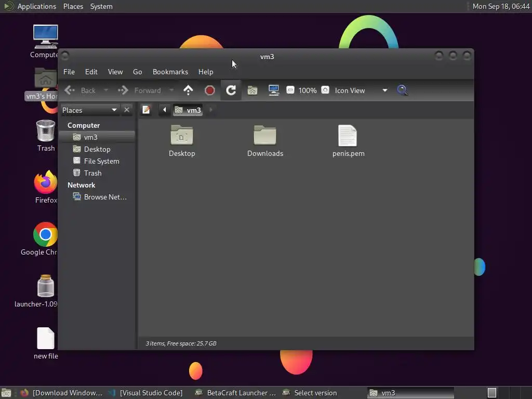The height and width of the screenshot is (399, 532).
Task: Click the Back button
Action: tap(81, 90)
